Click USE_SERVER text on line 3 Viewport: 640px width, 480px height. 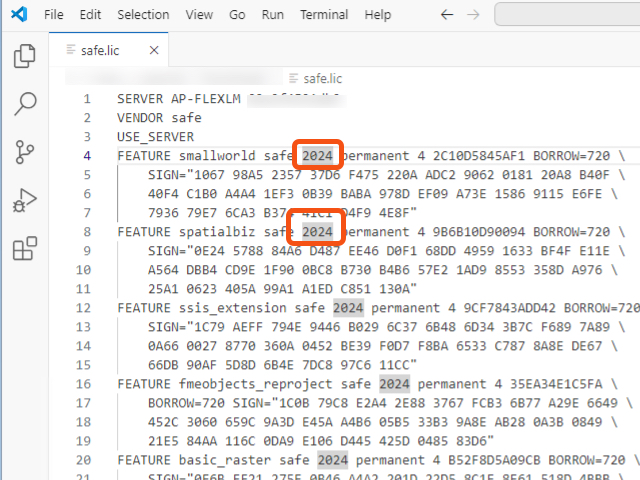pos(156,137)
